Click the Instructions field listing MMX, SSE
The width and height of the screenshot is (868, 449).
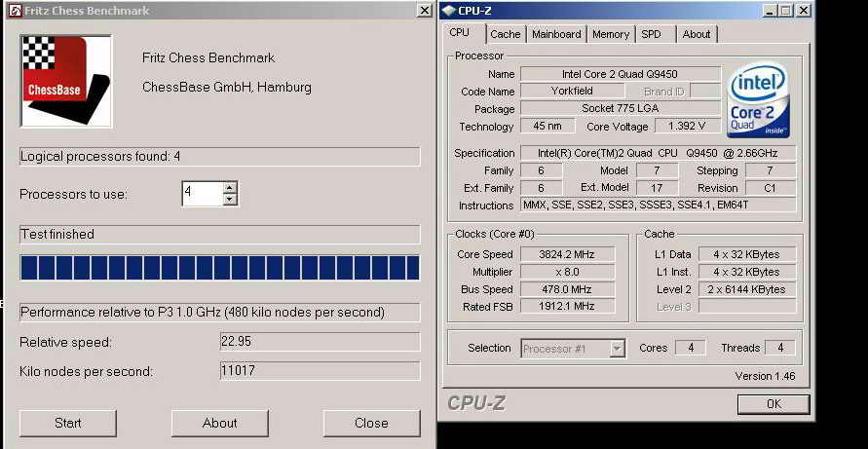click(x=659, y=206)
